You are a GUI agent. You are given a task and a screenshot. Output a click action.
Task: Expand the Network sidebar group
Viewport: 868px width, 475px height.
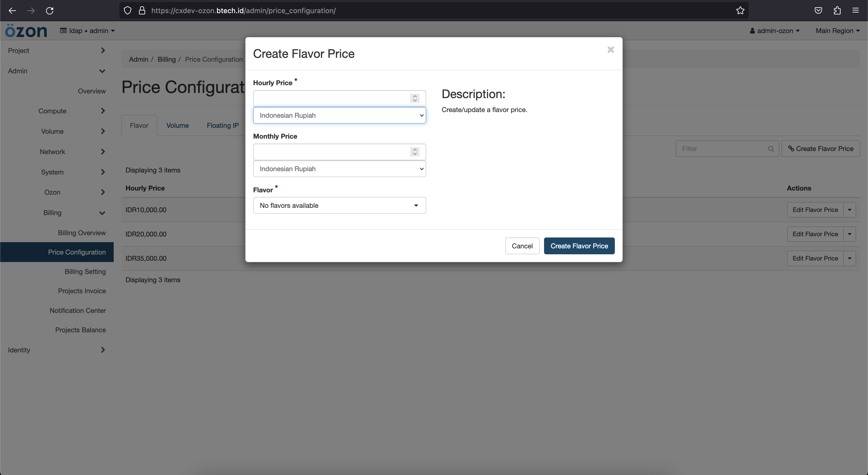click(x=57, y=152)
